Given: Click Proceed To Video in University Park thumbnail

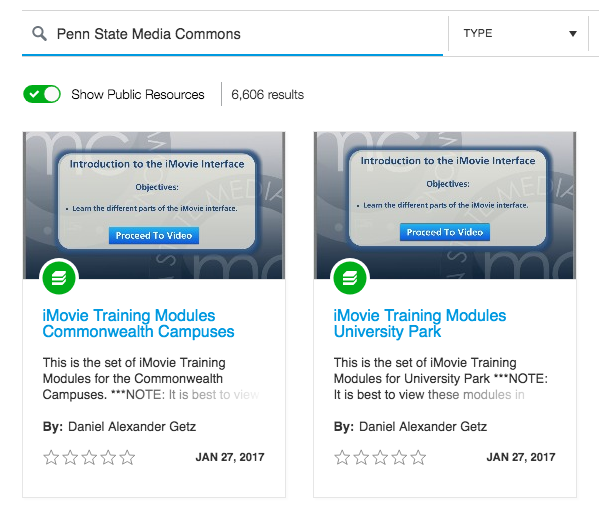Looking at the screenshot, I should tap(445, 232).
